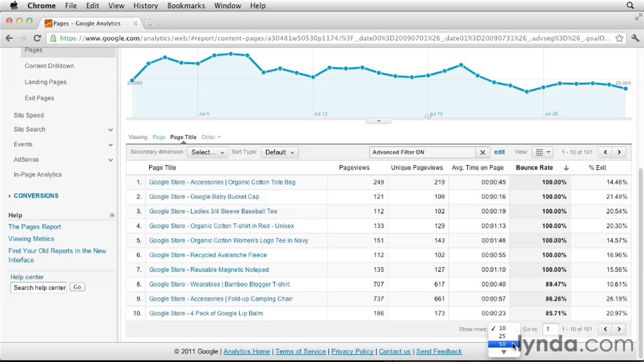Viewport: 644px width, 362px height.
Task: Open In-Page Analytics
Action: click(38, 174)
